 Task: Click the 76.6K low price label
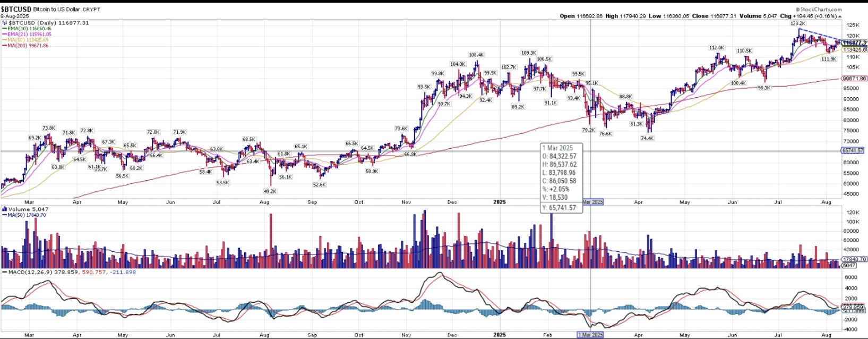606,134
